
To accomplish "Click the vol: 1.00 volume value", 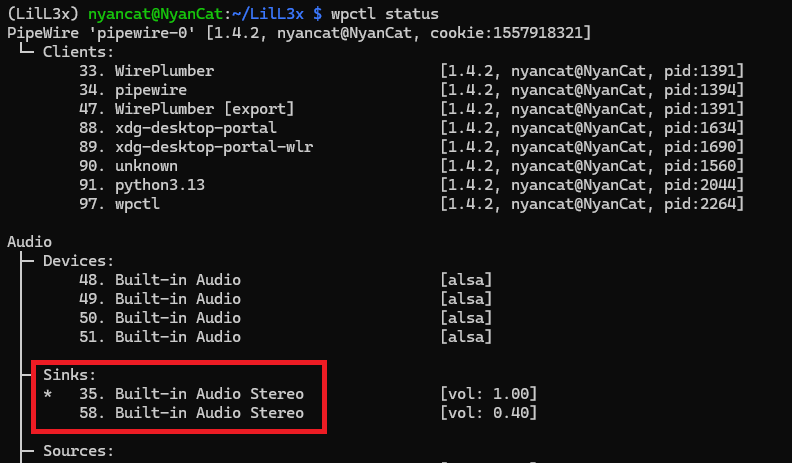I will pos(489,394).
